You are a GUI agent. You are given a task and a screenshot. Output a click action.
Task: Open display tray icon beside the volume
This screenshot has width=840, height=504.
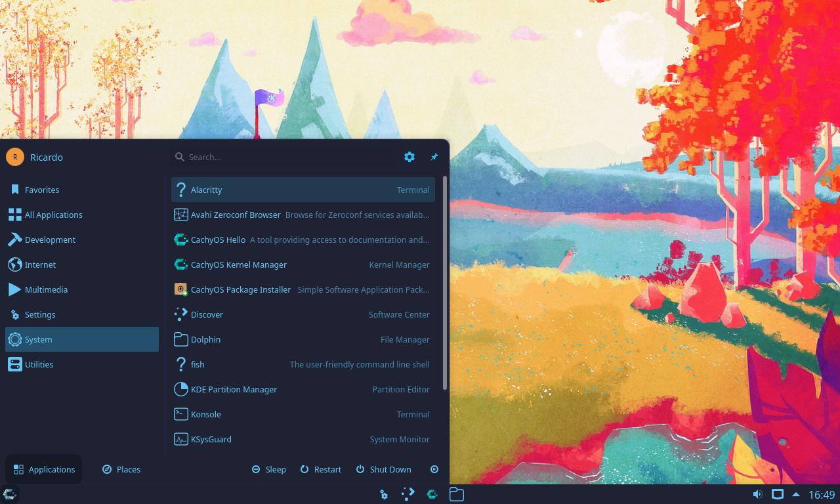tap(777, 494)
